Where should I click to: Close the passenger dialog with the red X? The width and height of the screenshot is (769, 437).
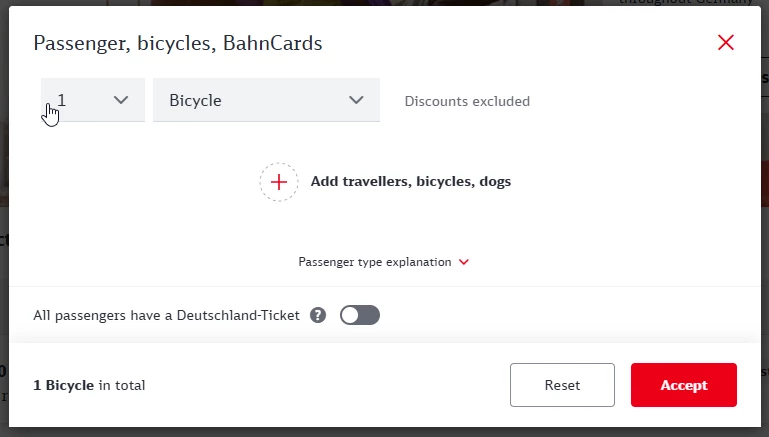[x=726, y=42]
